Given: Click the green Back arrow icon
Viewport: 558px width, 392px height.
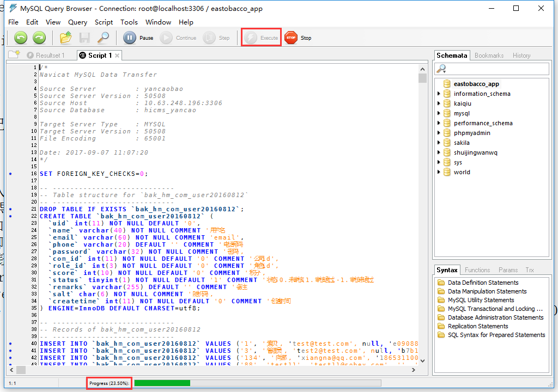Looking at the screenshot, I should coord(21,38).
